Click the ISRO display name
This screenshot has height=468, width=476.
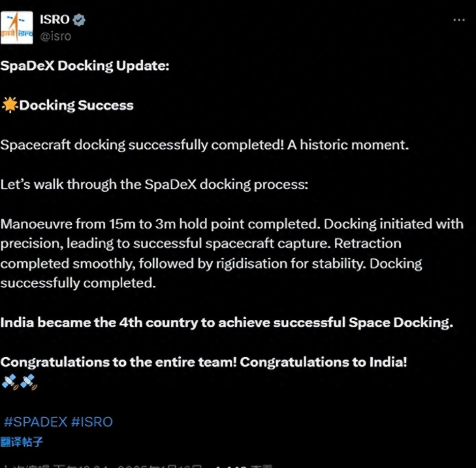(55, 20)
